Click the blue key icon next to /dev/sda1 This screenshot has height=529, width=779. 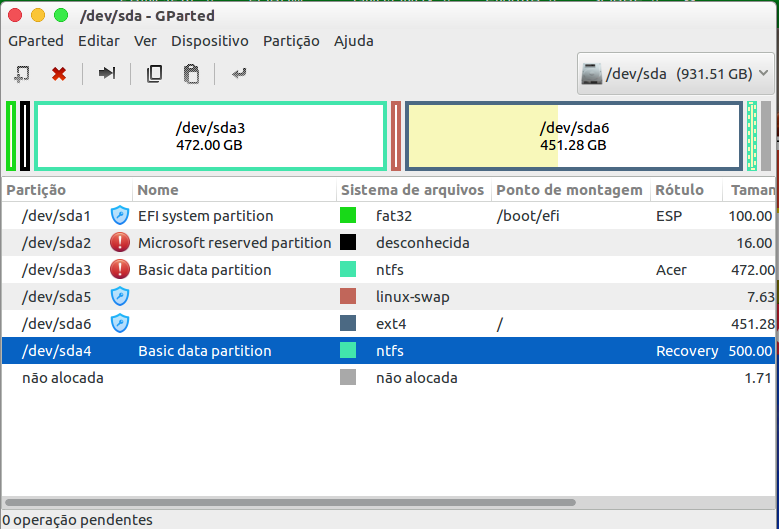click(x=120, y=215)
